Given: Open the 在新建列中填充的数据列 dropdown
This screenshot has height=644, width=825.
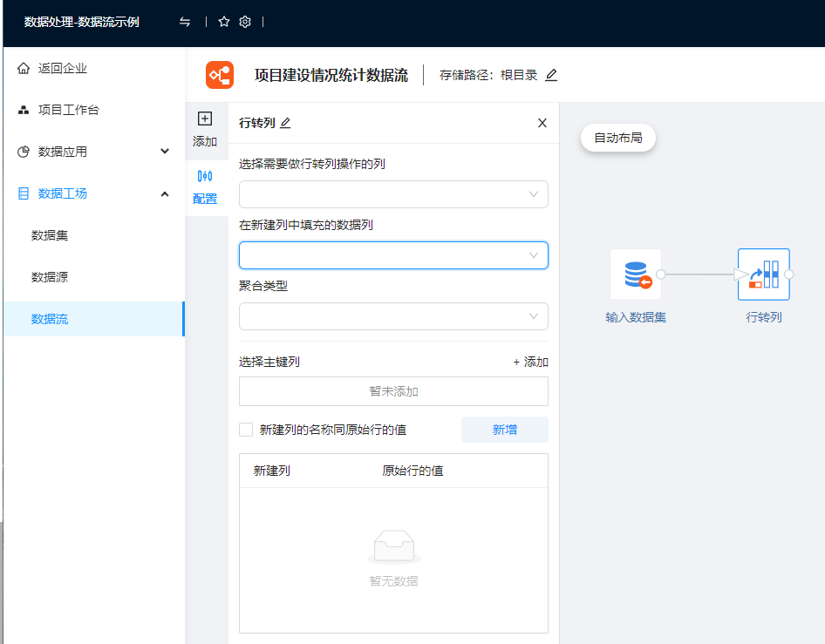Looking at the screenshot, I should [393, 255].
